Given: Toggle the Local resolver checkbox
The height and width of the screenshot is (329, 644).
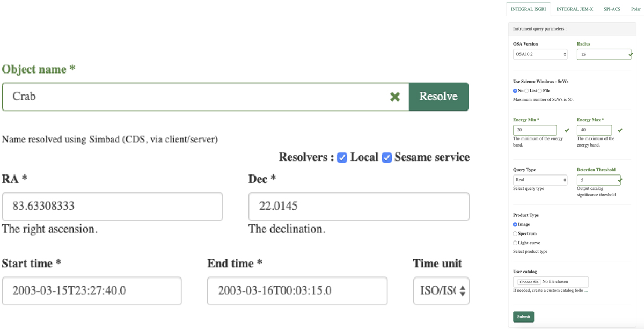Looking at the screenshot, I should (x=342, y=158).
